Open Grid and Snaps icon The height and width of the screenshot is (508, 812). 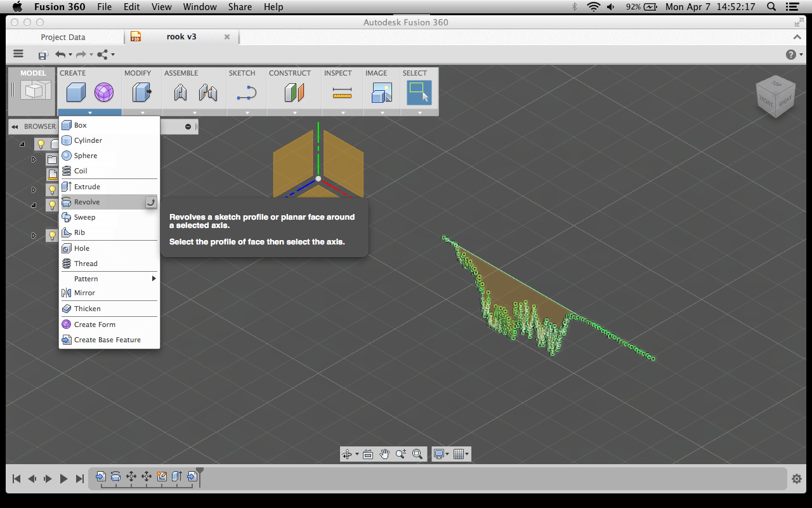[459, 454]
